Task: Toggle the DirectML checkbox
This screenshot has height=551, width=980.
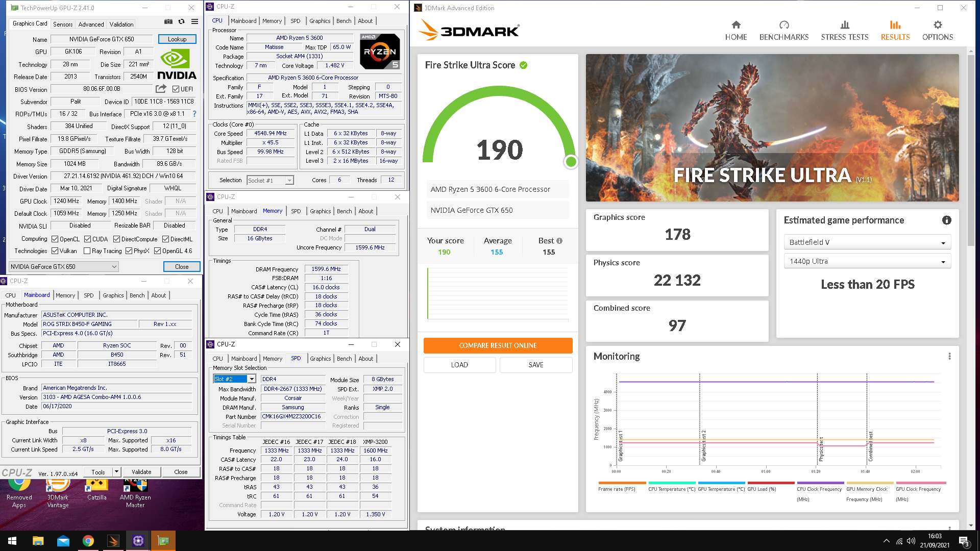Action: tap(165, 239)
